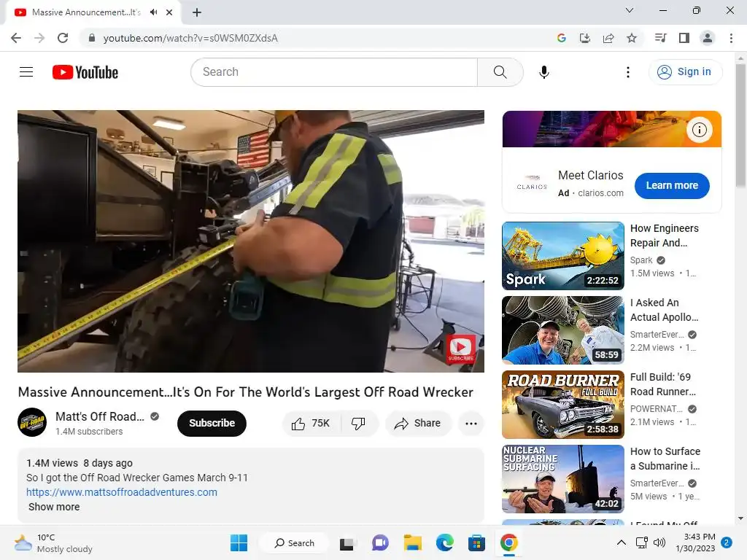Install app icon in address bar

[x=585, y=38]
